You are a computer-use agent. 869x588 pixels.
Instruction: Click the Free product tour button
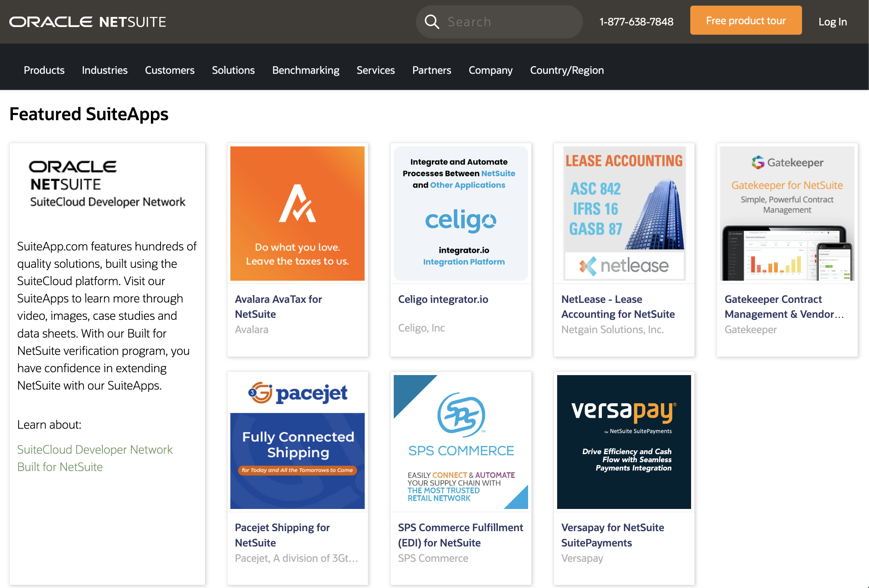[x=746, y=21]
